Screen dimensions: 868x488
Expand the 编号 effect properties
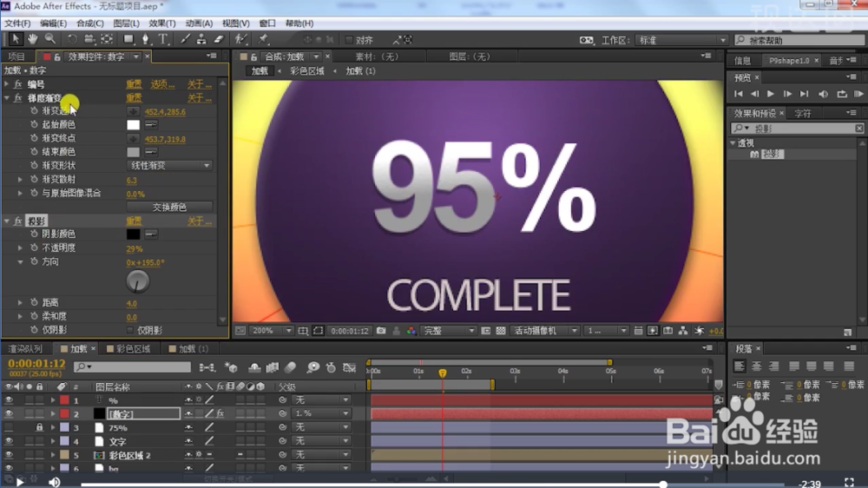pyautogui.click(x=7, y=84)
